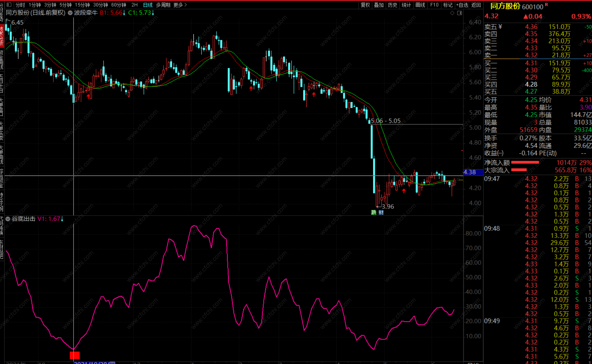The width and height of the screenshot is (592, 364).
Task: Open the 谷底出击 indicator dropdown arrow
Action: pos(8,219)
